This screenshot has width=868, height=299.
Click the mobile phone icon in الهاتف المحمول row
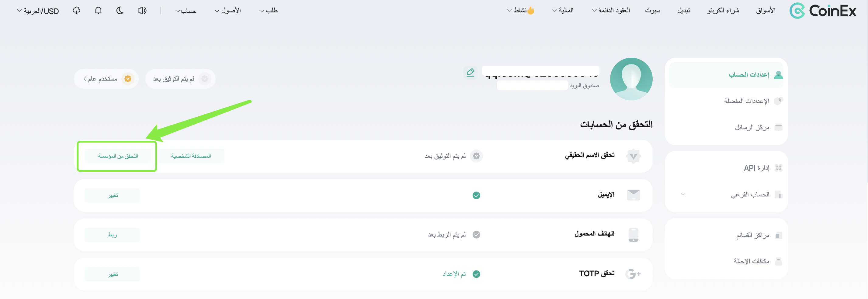[633, 235]
